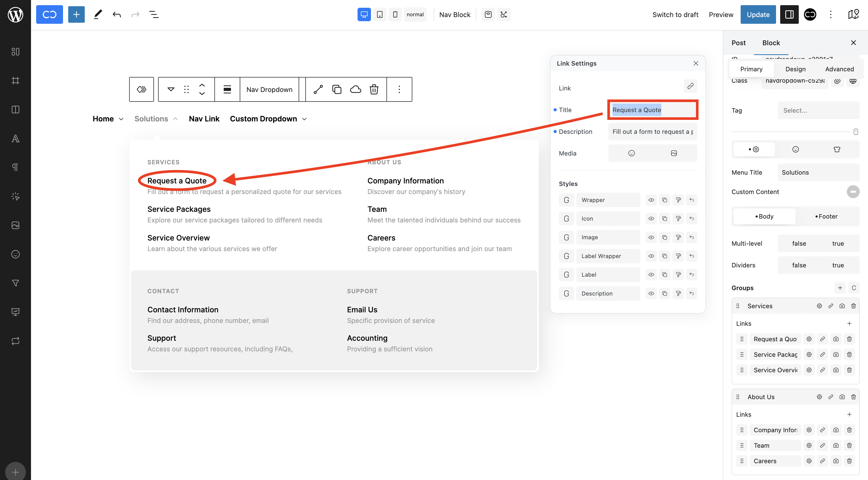The width and height of the screenshot is (868, 480).
Task: Expand the Custom Dropdown menu chevron
Action: click(304, 119)
